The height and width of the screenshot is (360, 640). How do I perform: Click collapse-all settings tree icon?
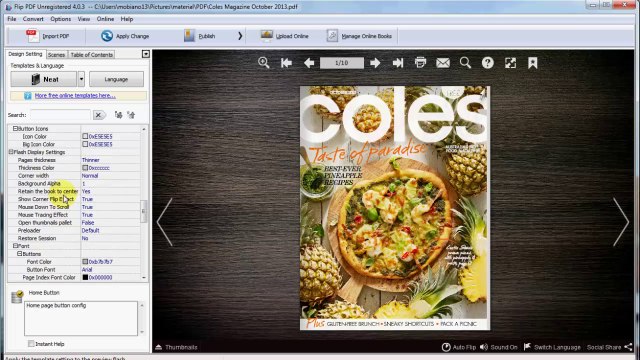click(x=131, y=115)
